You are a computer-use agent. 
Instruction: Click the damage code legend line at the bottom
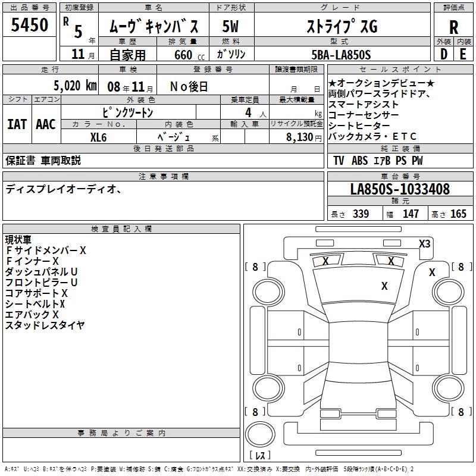[209, 469]
